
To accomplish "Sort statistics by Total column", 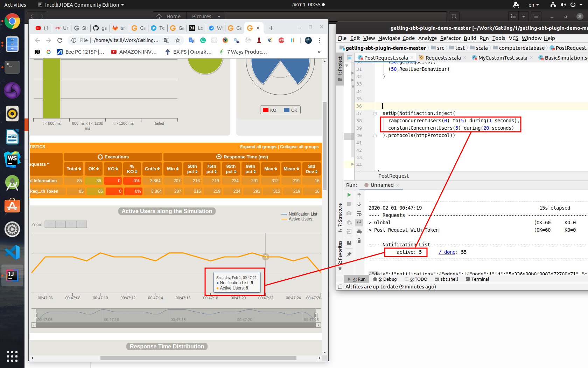I will (74, 169).
